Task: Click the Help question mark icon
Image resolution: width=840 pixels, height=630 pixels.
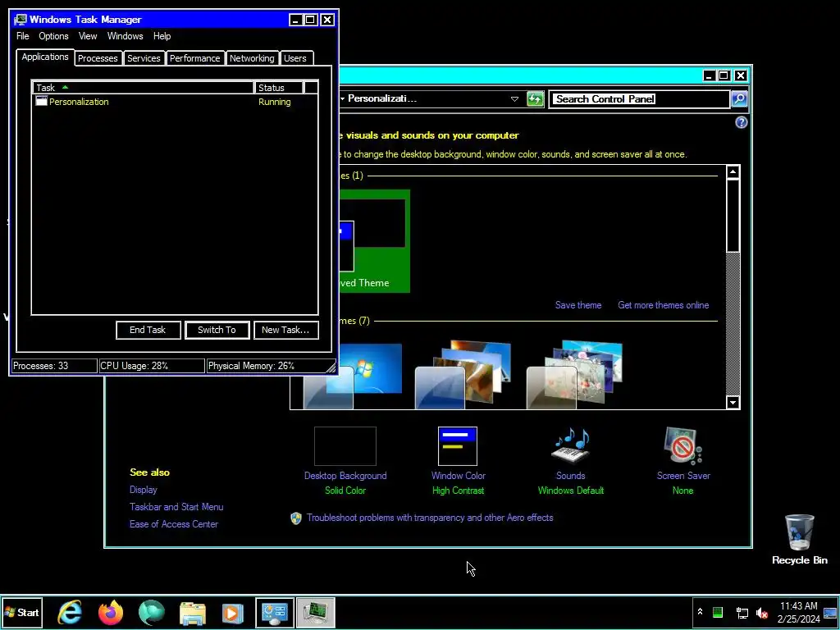Action: click(741, 123)
